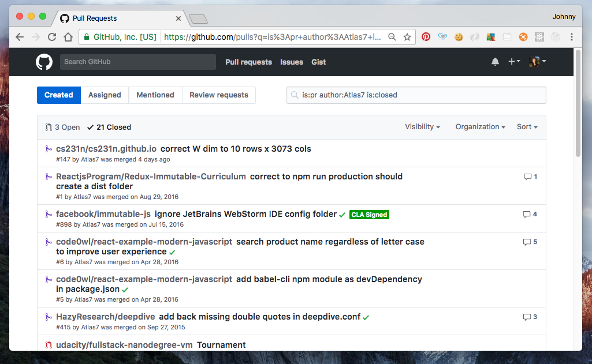Screen dimensions: 592x364
Task: Open a new browser tab
Action: (x=198, y=19)
